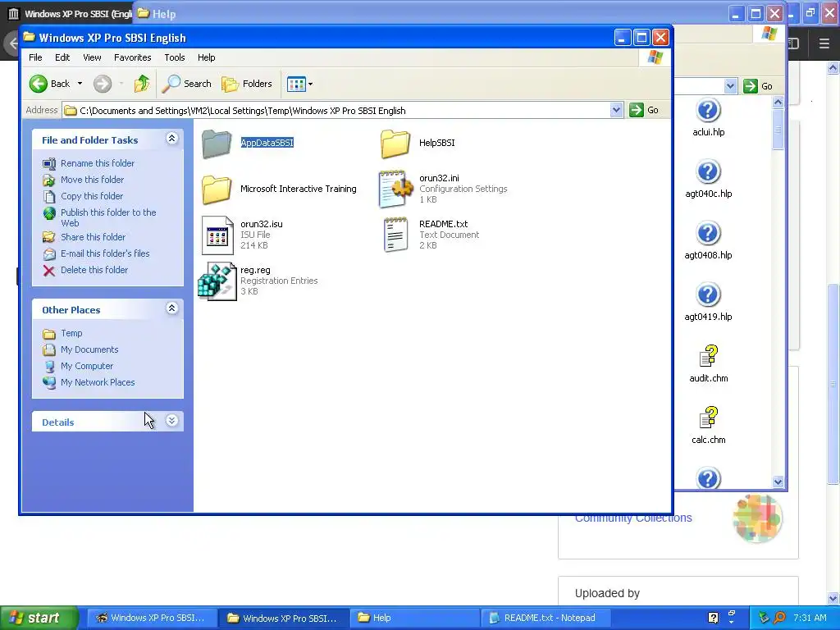Click the magnifier system tray icon
The image size is (840, 630).
tap(779, 618)
